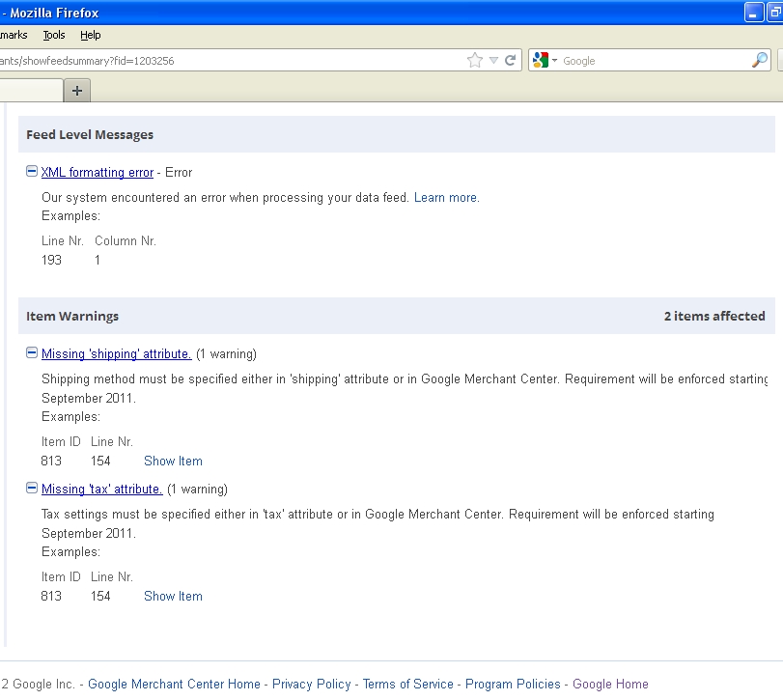Show Item for the tax warning

173,596
